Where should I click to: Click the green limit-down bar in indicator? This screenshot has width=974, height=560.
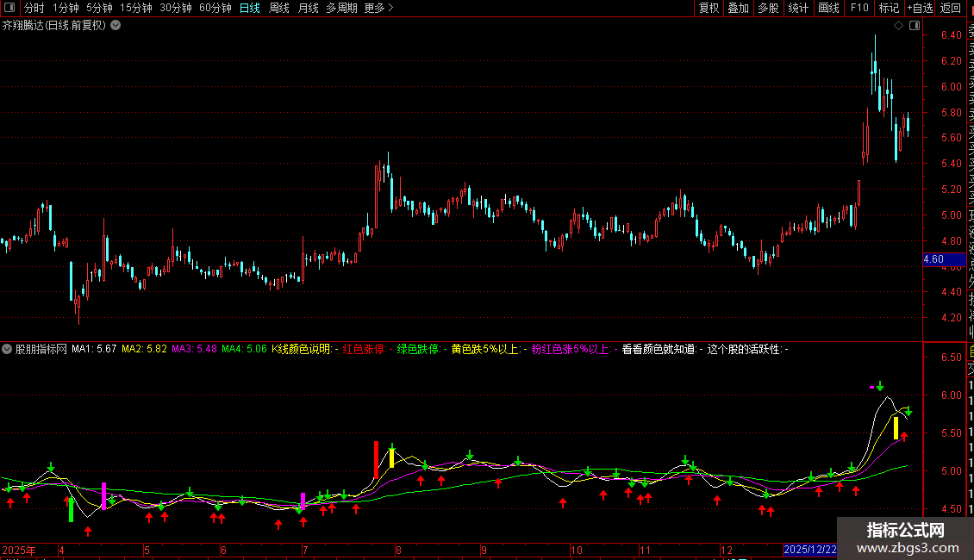[x=72, y=508]
